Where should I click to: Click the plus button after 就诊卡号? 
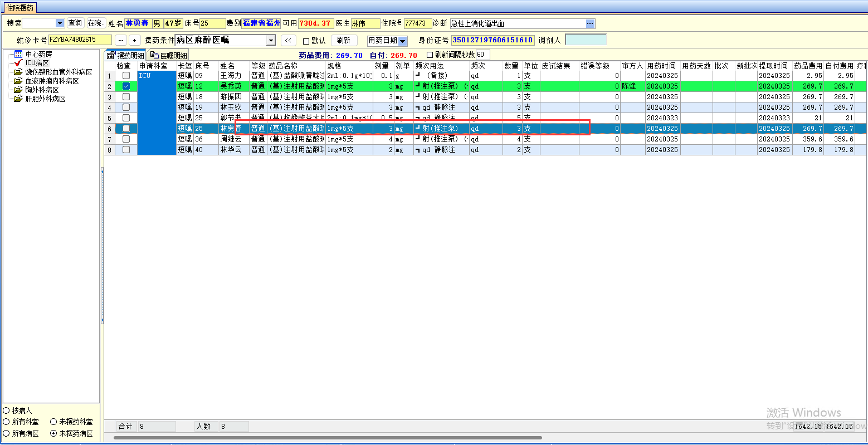pyautogui.click(x=134, y=40)
